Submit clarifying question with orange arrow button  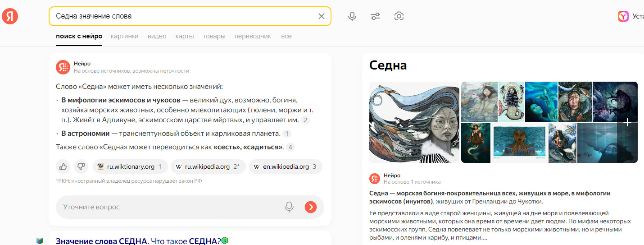tap(311, 207)
